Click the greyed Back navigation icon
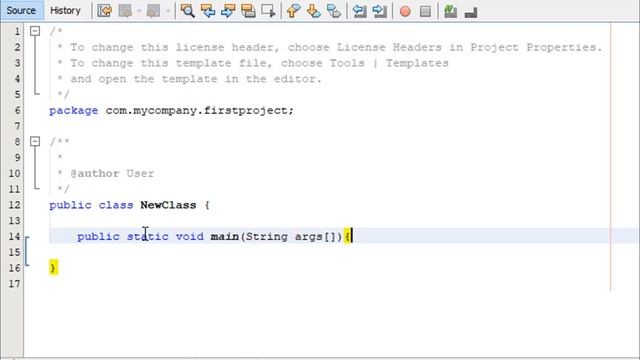Image resolution: width=640 pixels, height=360 pixels. click(x=126, y=11)
